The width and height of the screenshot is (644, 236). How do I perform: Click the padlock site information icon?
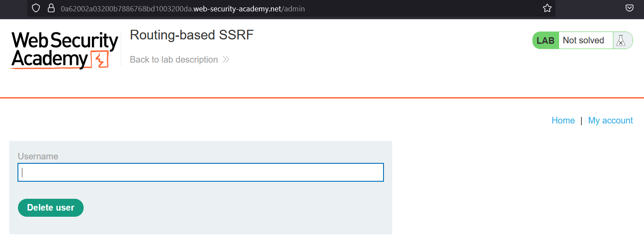51,8
